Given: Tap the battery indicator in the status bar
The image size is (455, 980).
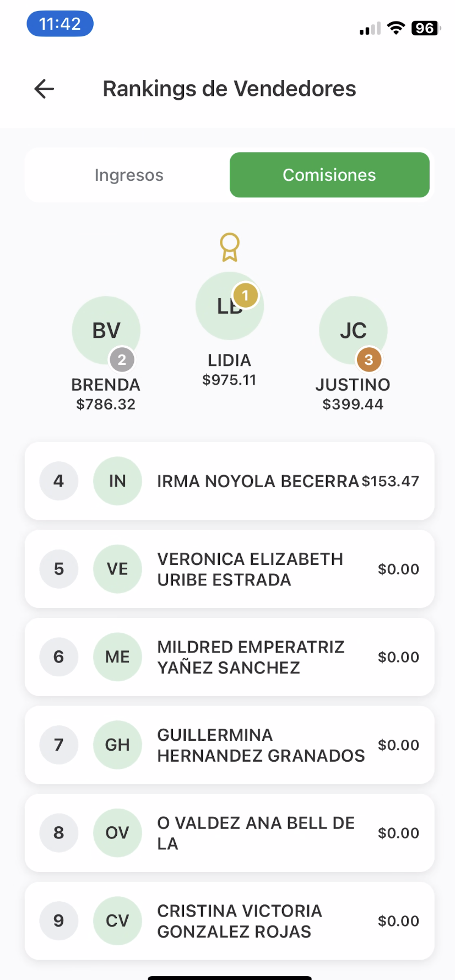Looking at the screenshot, I should point(426,28).
